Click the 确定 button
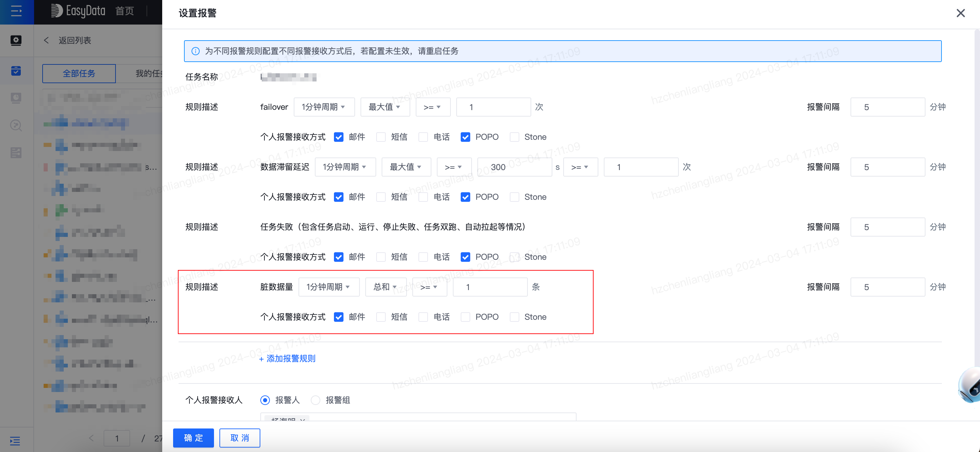 tap(193, 438)
